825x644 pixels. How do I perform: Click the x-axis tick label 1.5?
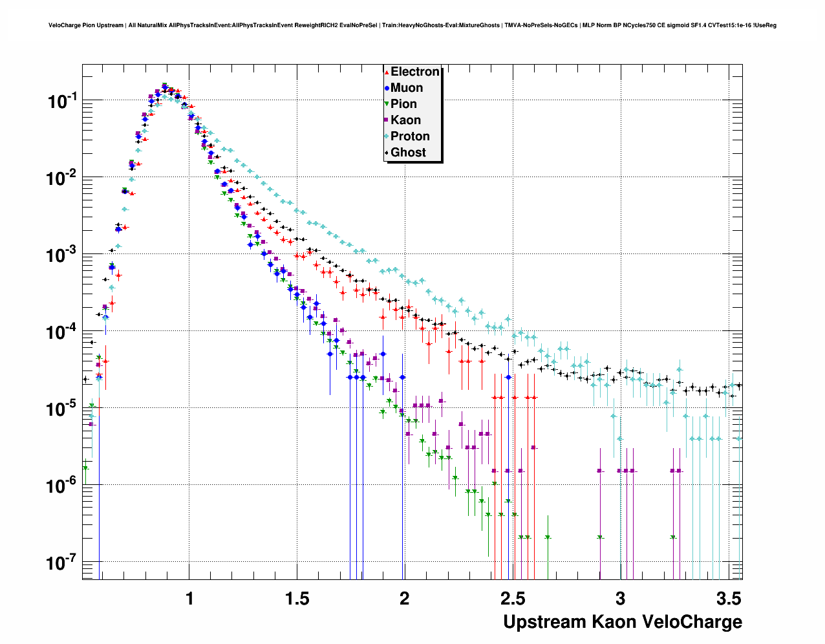tap(297, 599)
